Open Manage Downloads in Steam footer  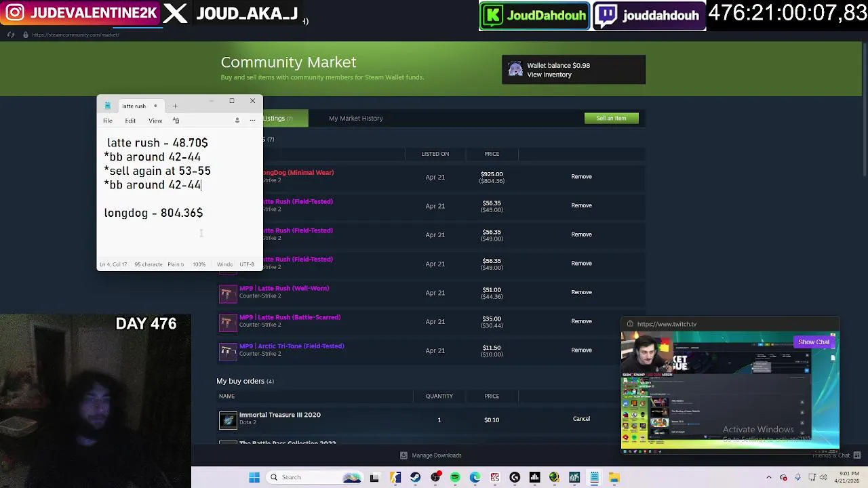(431, 455)
